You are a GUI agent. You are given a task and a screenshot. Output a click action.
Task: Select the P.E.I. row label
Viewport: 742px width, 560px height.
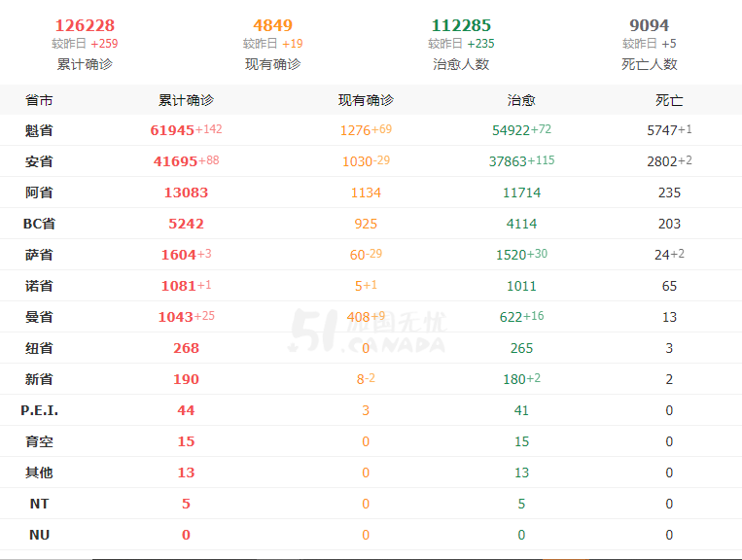click(39, 410)
